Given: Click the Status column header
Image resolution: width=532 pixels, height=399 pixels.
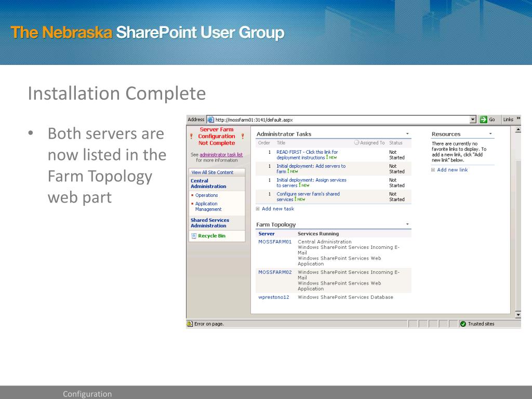Looking at the screenshot, I should [395, 143].
